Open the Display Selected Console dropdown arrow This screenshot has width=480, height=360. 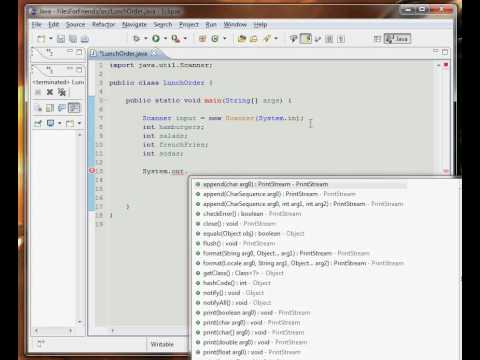tap(60, 123)
